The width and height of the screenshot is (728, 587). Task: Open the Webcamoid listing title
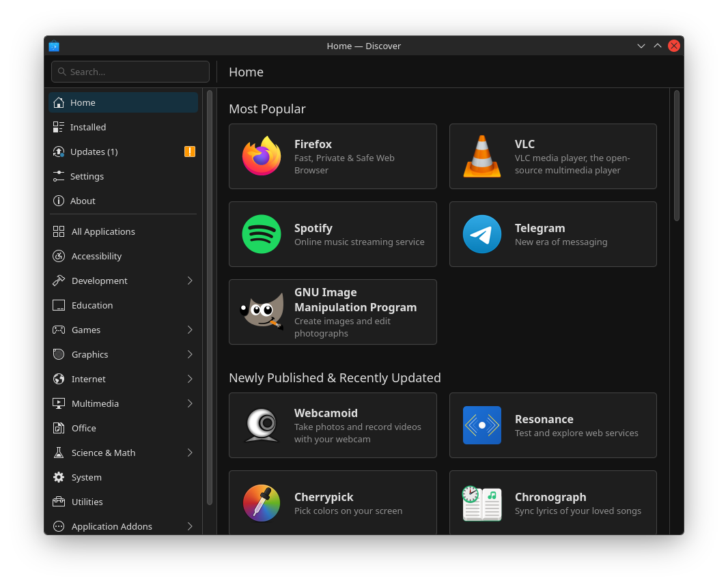(326, 413)
